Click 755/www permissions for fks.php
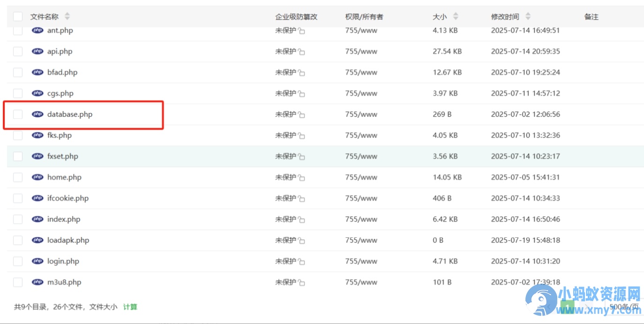644x324 pixels. 361,135
